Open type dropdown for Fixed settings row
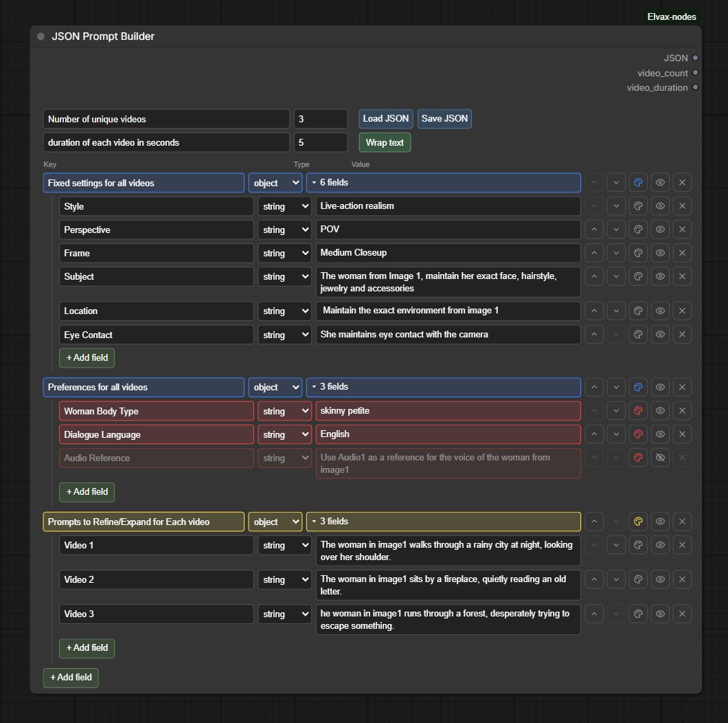 pyautogui.click(x=275, y=183)
